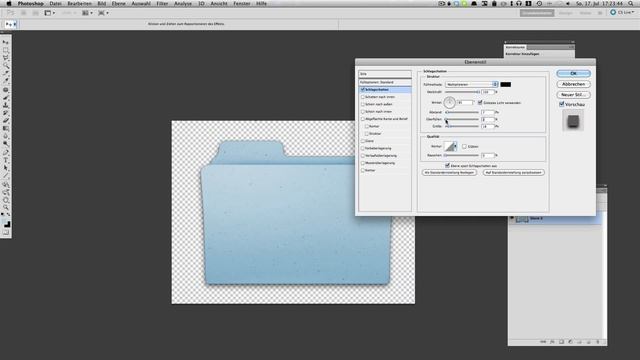Click the Quick Mask mode icon

[6, 233]
